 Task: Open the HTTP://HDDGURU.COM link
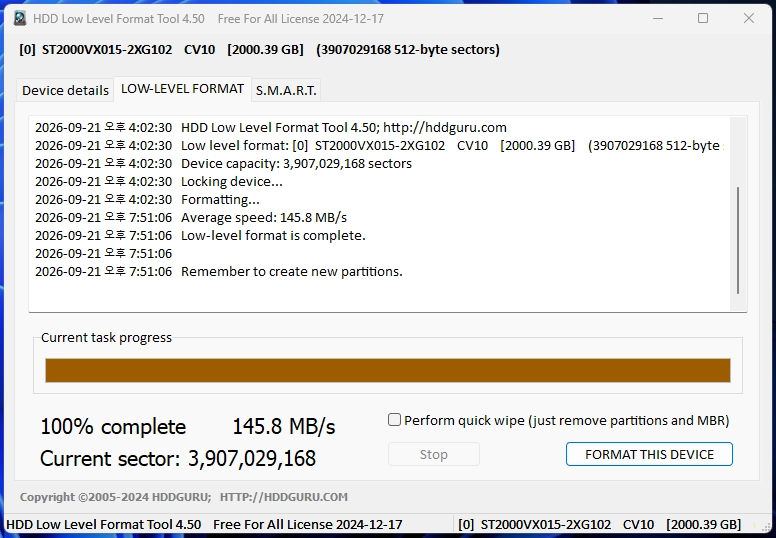pos(284,496)
